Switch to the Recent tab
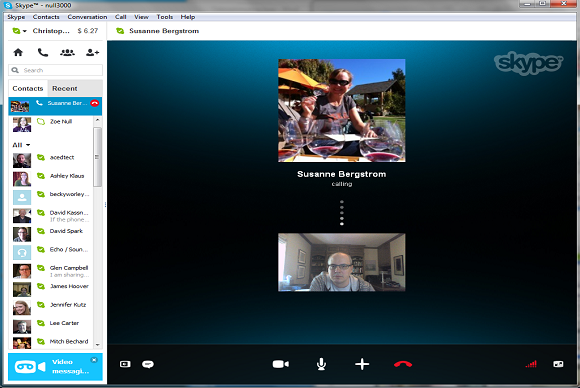The image size is (580, 388). [65, 88]
